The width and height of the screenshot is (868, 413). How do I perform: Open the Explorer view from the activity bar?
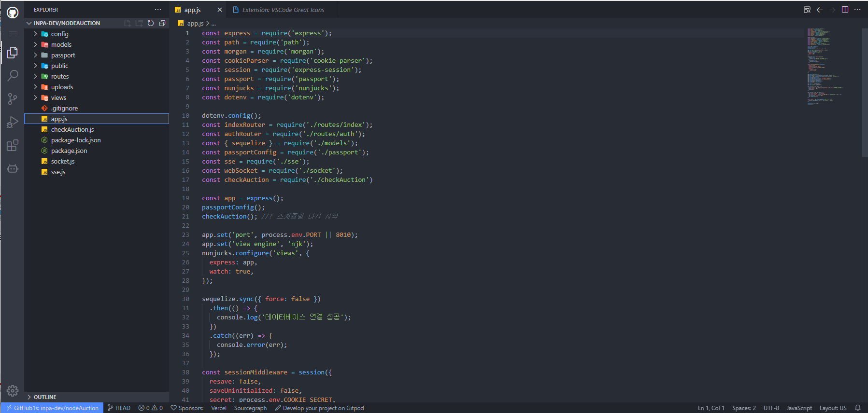(13, 53)
